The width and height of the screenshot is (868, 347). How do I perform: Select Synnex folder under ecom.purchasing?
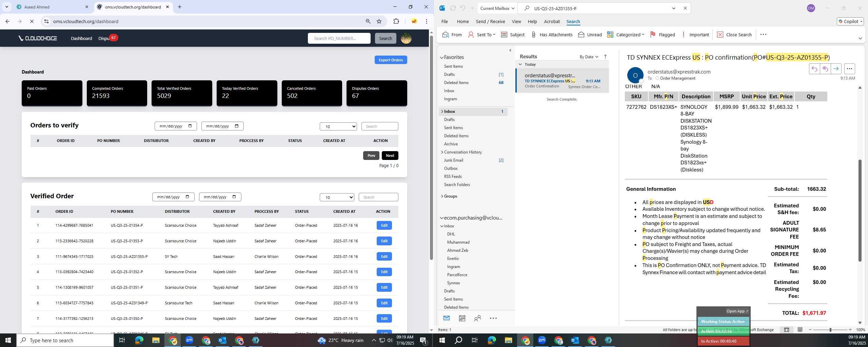pyautogui.click(x=453, y=283)
